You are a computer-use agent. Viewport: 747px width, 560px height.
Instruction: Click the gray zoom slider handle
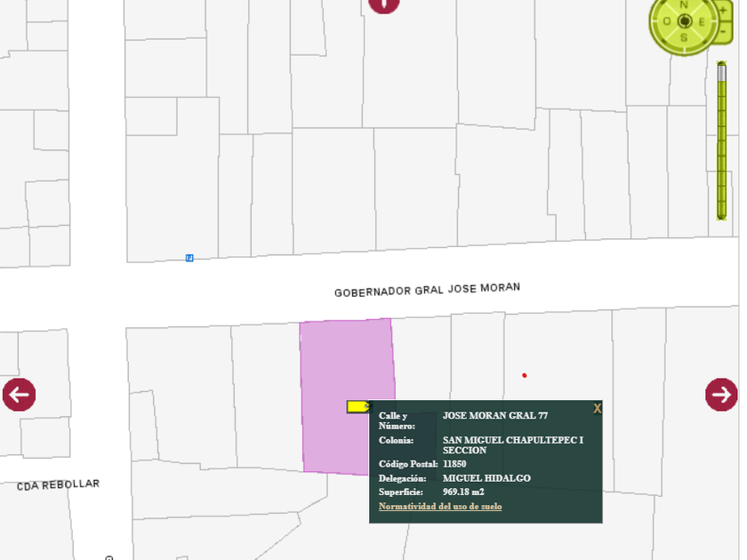click(722, 71)
